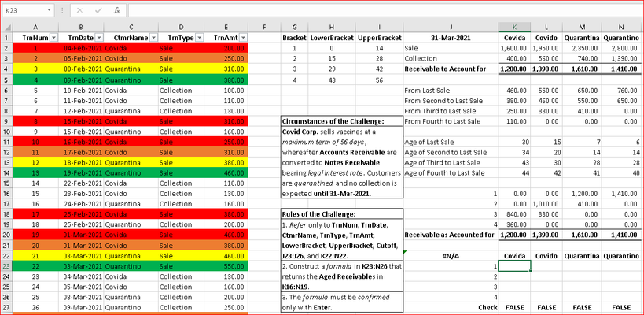Click 'Receivable to Account for' label
Viewport: 644px width, 315px height.
[x=445, y=69]
